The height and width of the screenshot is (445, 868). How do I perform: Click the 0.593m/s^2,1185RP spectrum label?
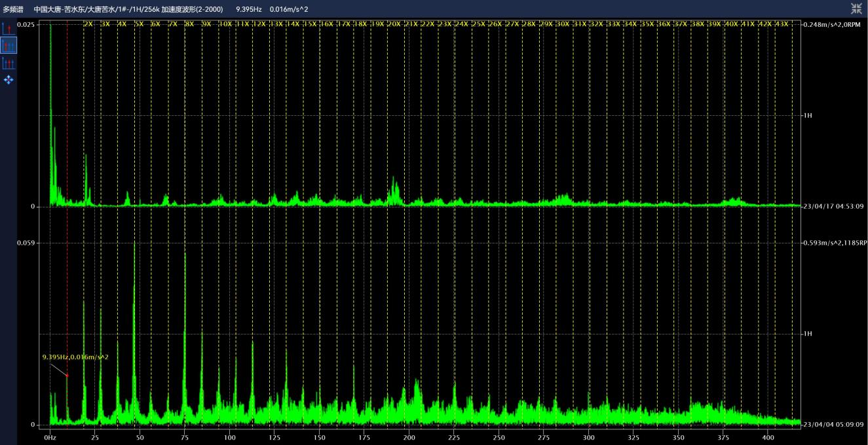coord(835,243)
